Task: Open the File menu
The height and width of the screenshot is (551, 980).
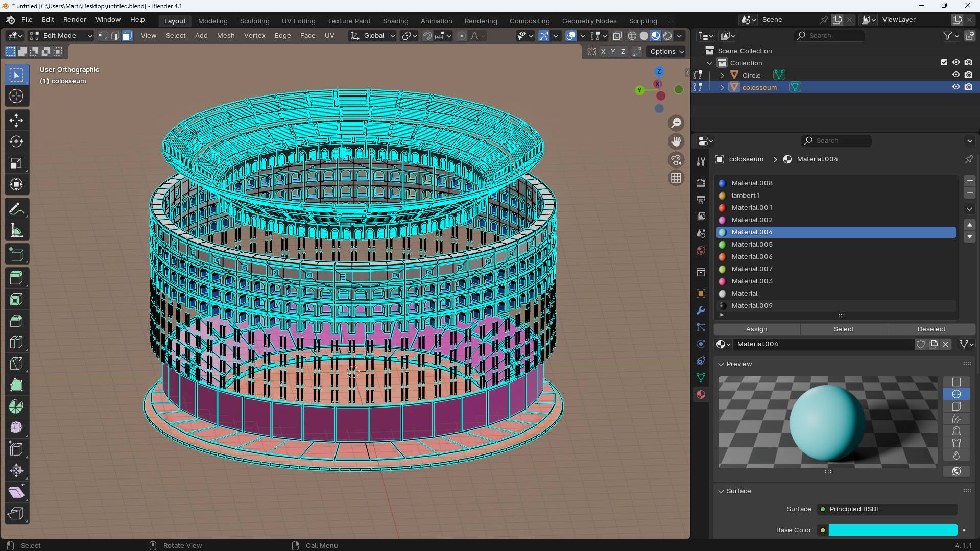Action: (x=27, y=19)
